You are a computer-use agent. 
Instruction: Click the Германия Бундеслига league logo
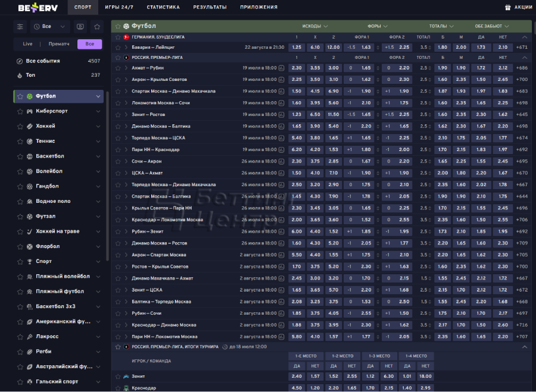click(126, 37)
